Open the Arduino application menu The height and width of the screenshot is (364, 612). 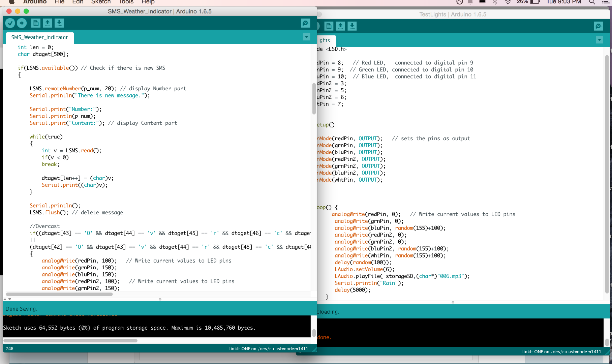[35, 2]
